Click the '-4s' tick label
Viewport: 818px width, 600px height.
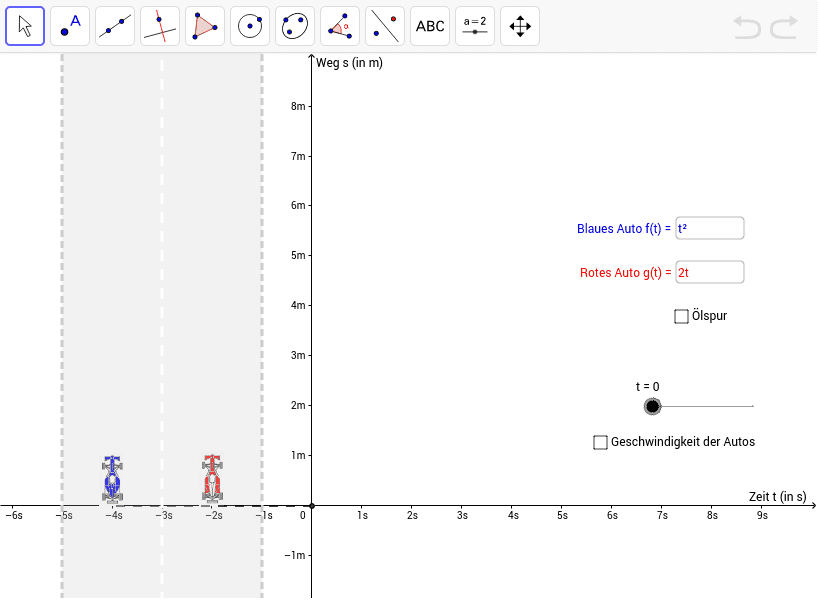[x=114, y=515]
